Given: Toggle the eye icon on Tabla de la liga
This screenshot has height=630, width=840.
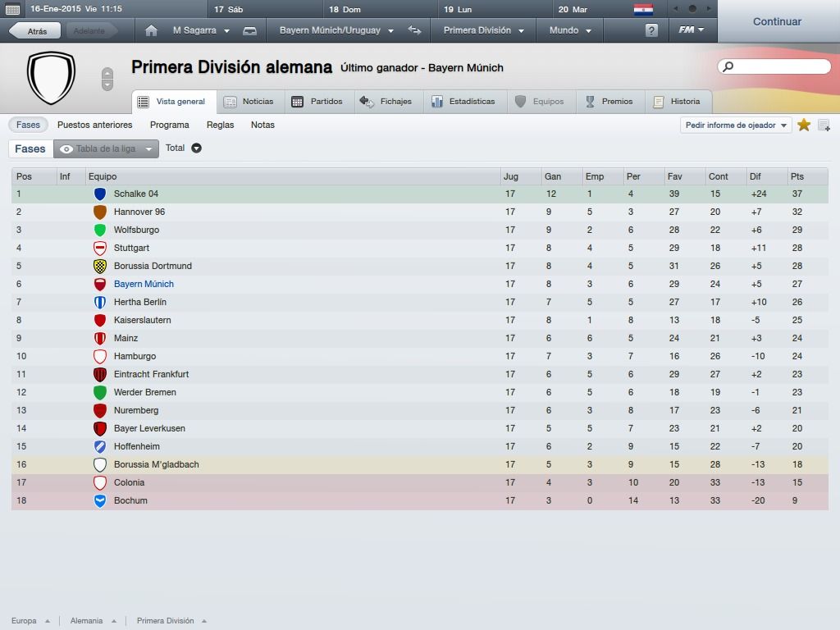Looking at the screenshot, I should pyautogui.click(x=66, y=149).
